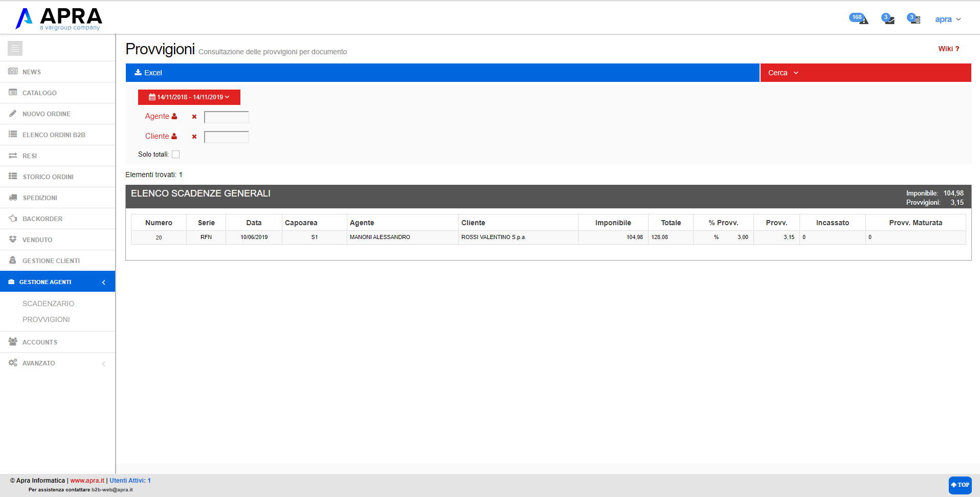The height and width of the screenshot is (497, 980).
Task: Open Spedizioni in sidebar
Action: click(x=57, y=198)
